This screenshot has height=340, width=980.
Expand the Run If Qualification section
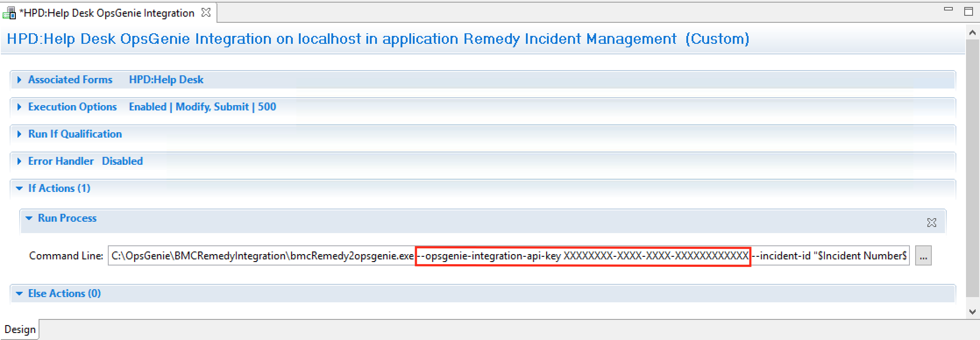click(19, 134)
